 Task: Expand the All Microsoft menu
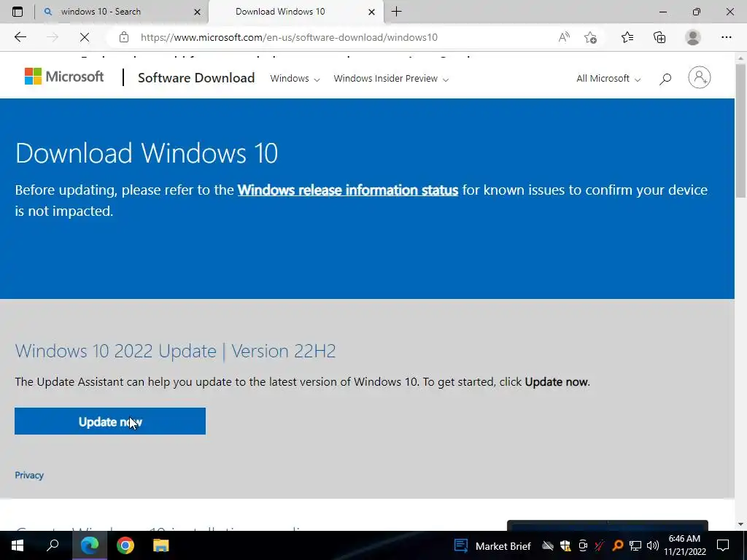(x=608, y=79)
